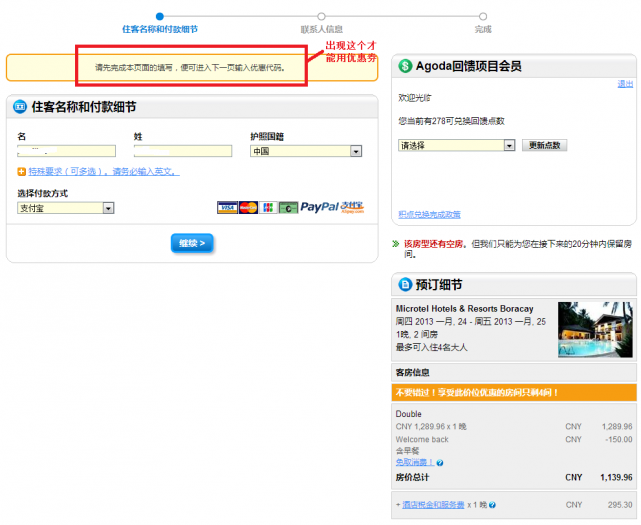The image size is (641, 525).
Task: Open the 选择付款方式 dropdown showing 支付宝
Action: click(x=65, y=208)
